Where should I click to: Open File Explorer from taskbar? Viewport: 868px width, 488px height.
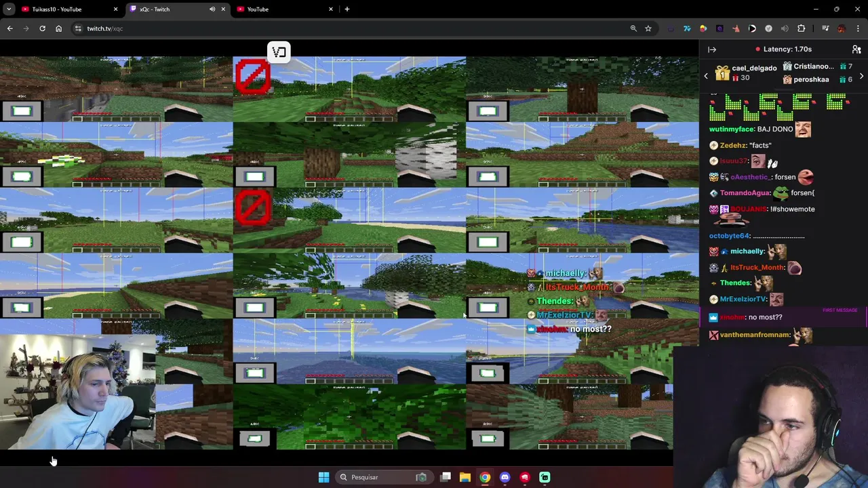(465, 477)
